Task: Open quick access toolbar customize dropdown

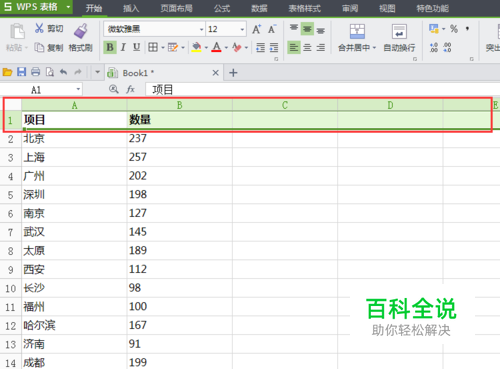Action: pyautogui.click(x=97, y=72)
